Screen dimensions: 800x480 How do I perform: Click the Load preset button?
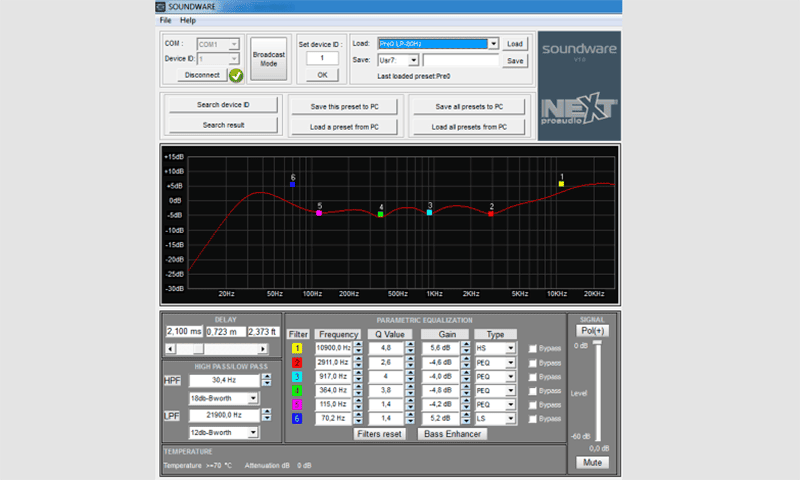[x=515, y=44]
